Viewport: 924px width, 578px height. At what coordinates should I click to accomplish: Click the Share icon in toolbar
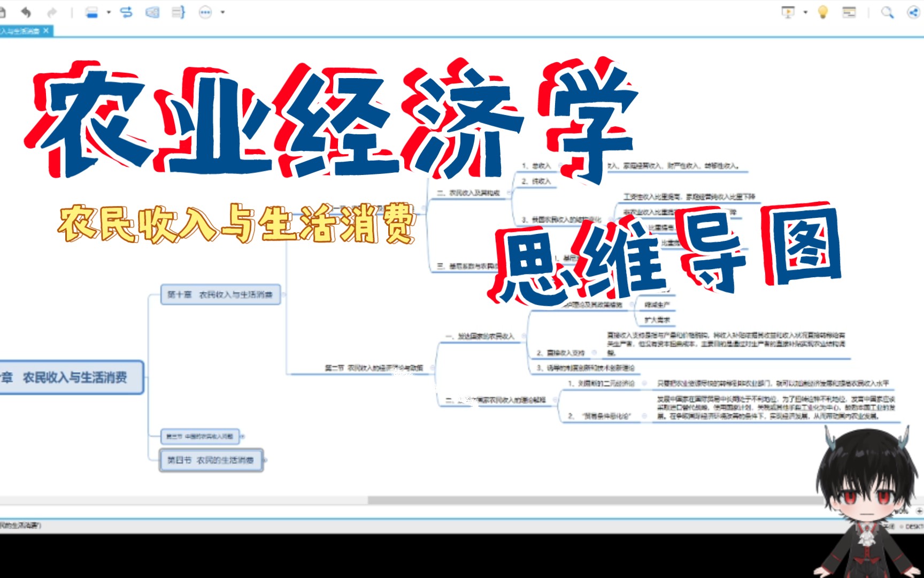913,12
